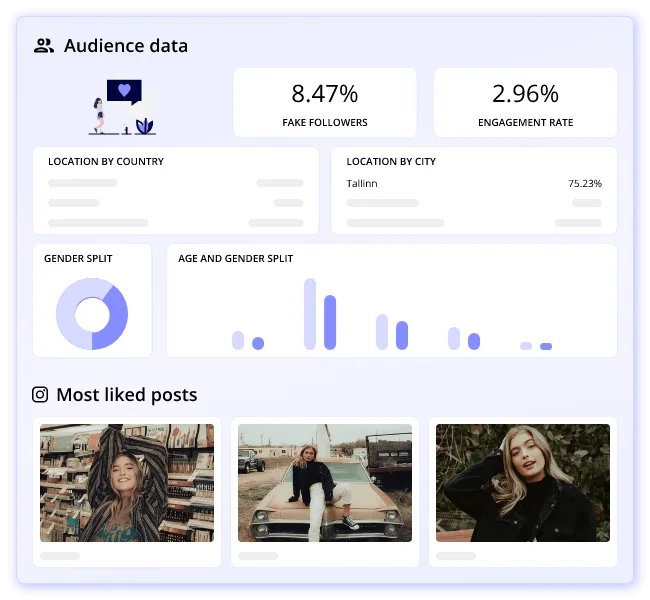This screenshot has width=650, height=600.
Task: Click the Tallinn city row
Action: pyautogui.click(x=474, y=183)
